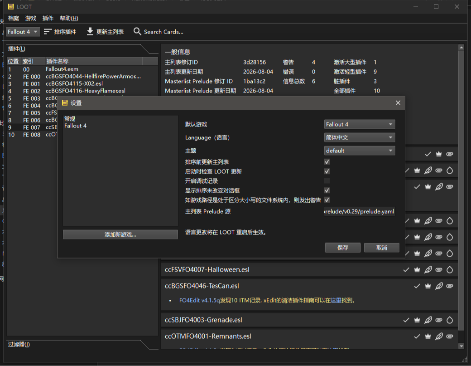
Task: Toggle the case-sensitive filesystem warning checkbox
Action: 327,200
